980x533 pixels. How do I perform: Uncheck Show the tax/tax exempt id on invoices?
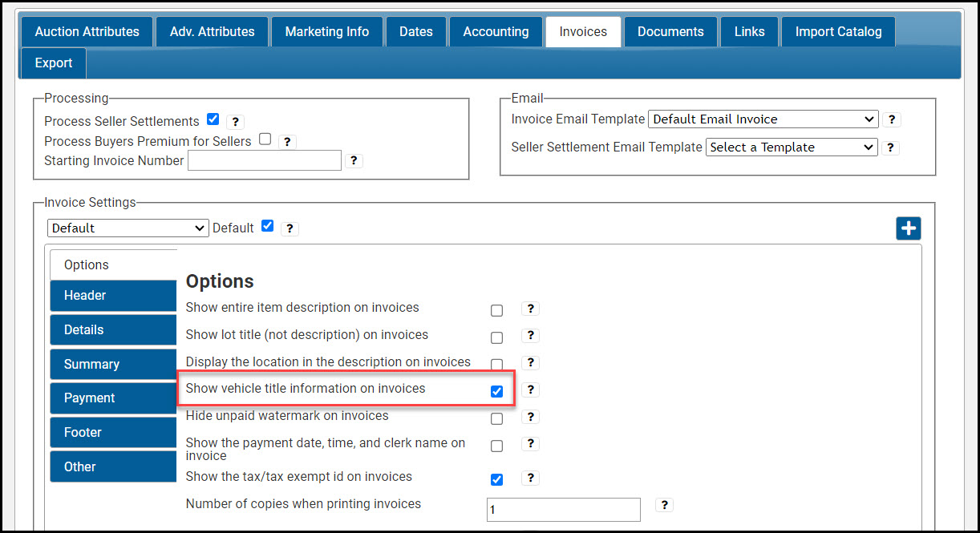[497, 480]
